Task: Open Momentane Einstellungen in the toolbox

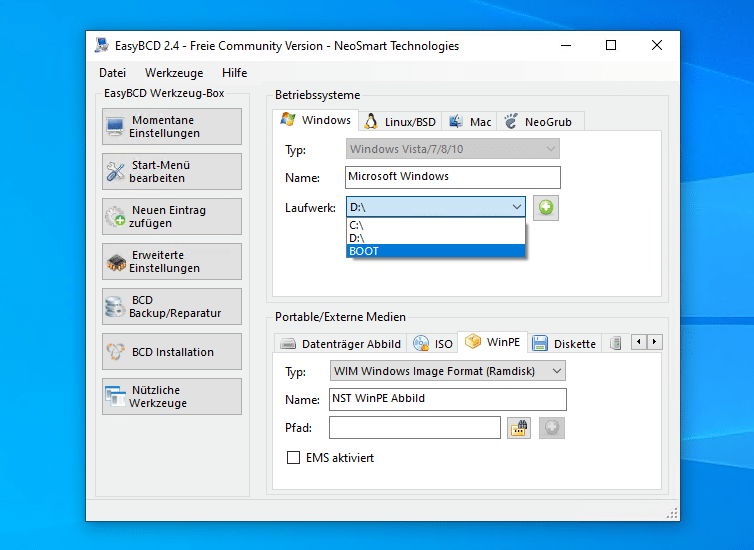Action: (172, 126)
